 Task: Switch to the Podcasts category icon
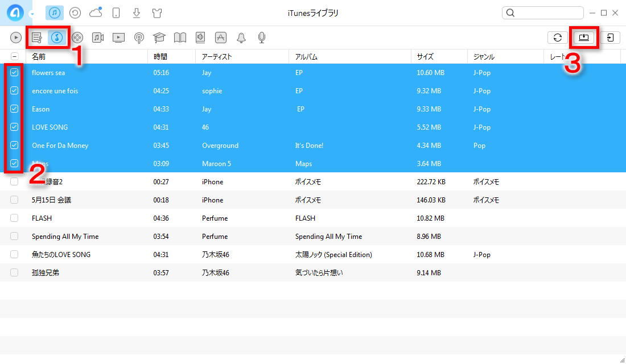[x=139, y=38]
